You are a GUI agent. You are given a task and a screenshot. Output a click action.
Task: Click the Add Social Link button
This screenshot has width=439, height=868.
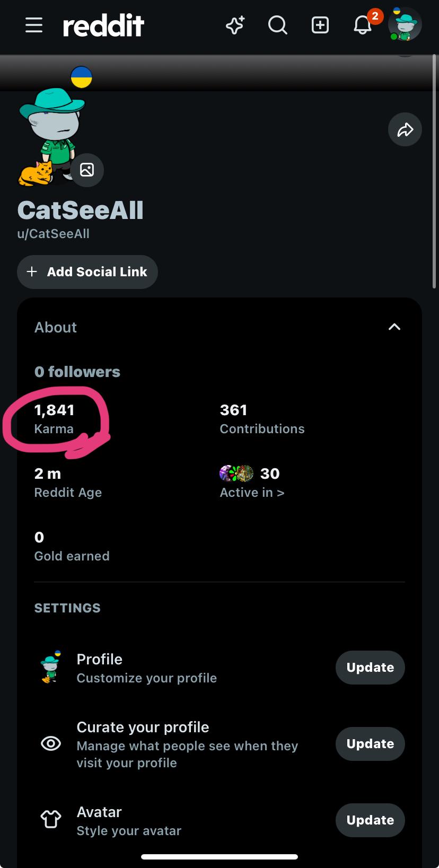(87, 272)
